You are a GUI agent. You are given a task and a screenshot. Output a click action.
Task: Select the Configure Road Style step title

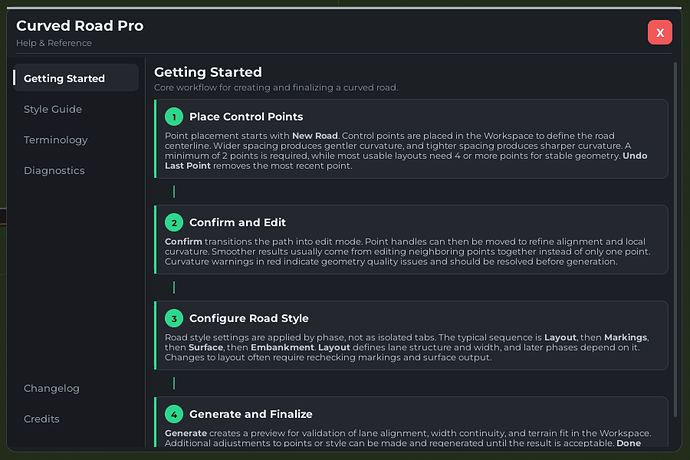249,318
